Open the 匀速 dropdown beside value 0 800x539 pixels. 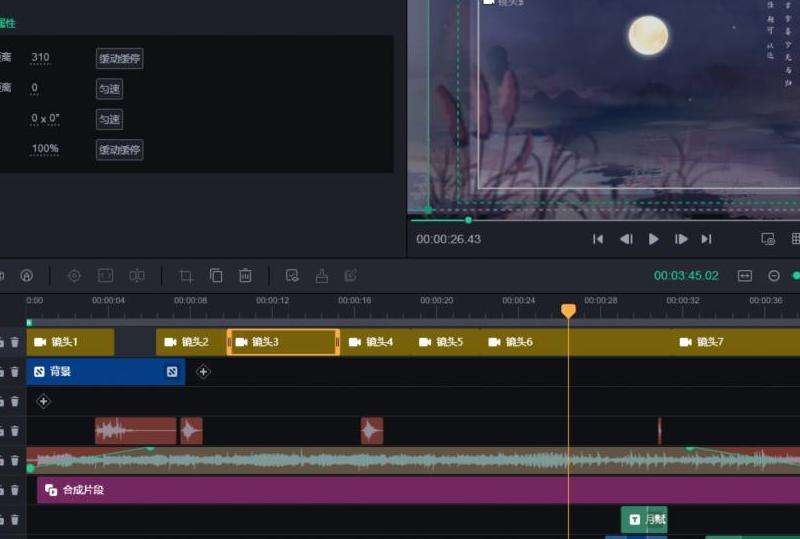pyautogui.click(x=109, y=89)
